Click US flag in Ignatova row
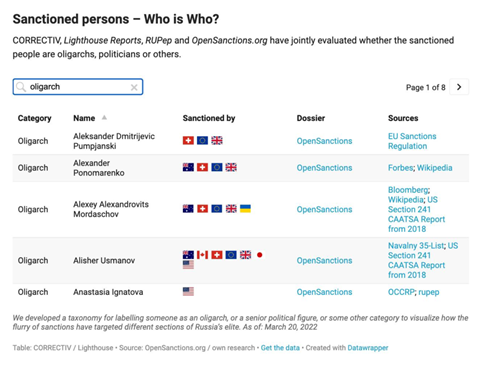Viewport: 494px width, 368px height. [x=188, y=292]
